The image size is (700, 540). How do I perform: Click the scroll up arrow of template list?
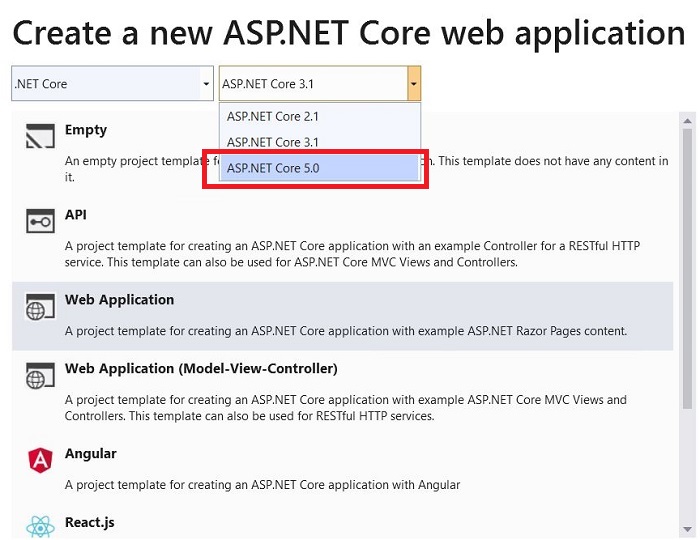pyautogui.click(x=687, y=120)
